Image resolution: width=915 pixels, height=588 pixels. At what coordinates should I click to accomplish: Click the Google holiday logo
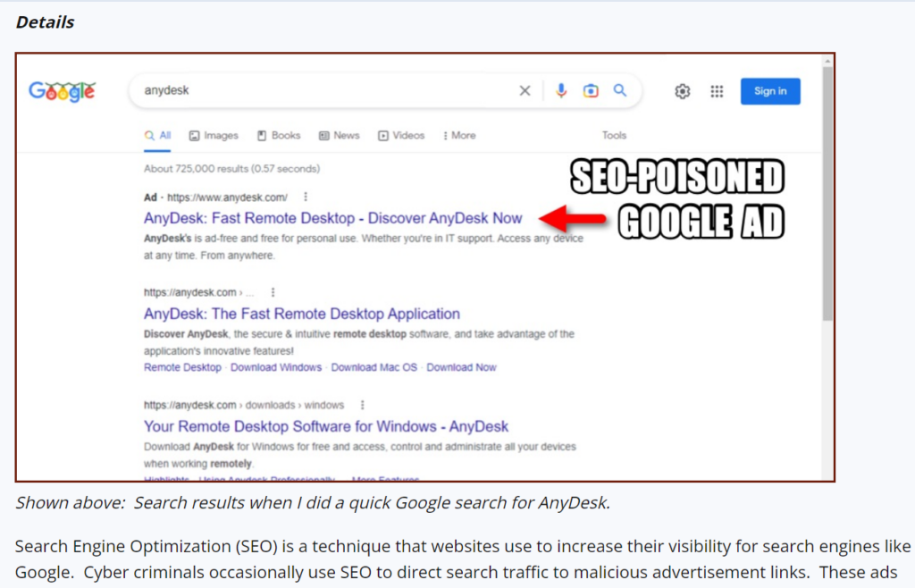pos(62,91)
